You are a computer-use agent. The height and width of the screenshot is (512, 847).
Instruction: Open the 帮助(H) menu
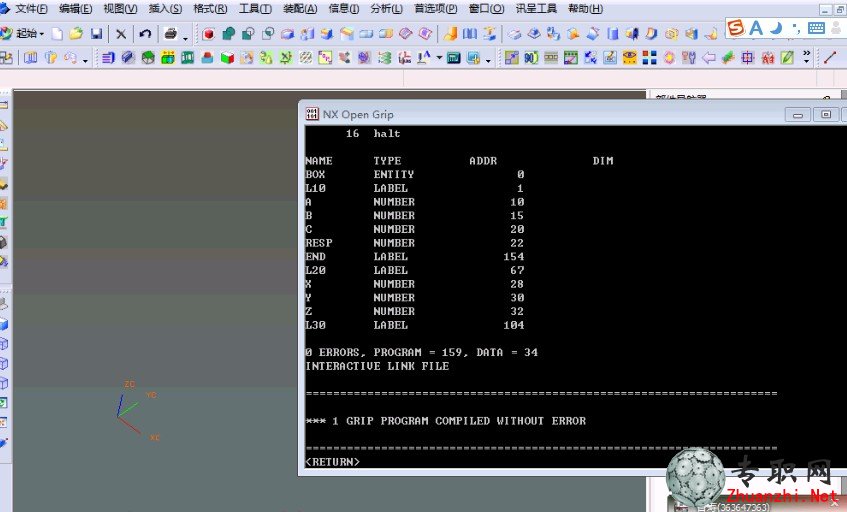coord(586,9)
